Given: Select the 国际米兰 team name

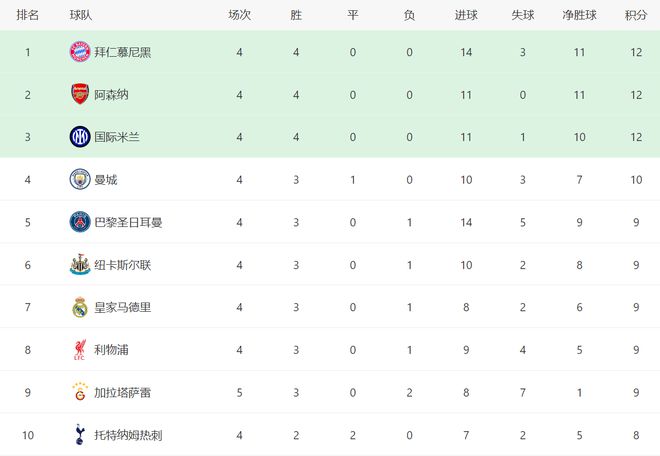Looking at the screenshot, I should pyautogui.click(x=117, y=136).
